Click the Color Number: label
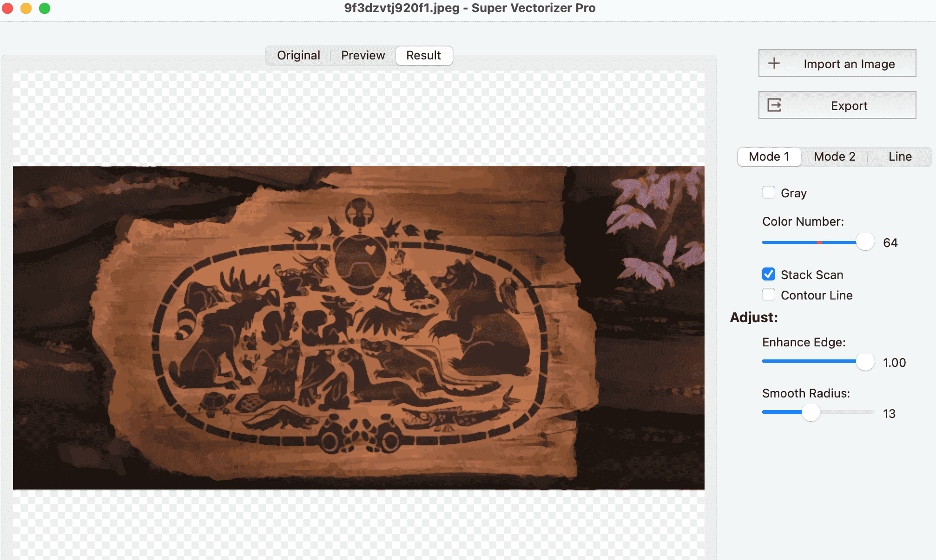 tap(803, 221)
